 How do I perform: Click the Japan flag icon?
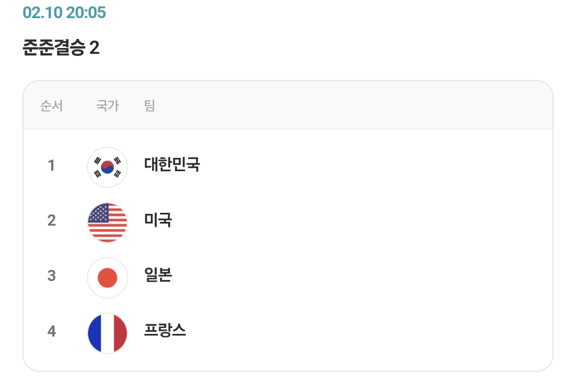click(x=107, y=277)
